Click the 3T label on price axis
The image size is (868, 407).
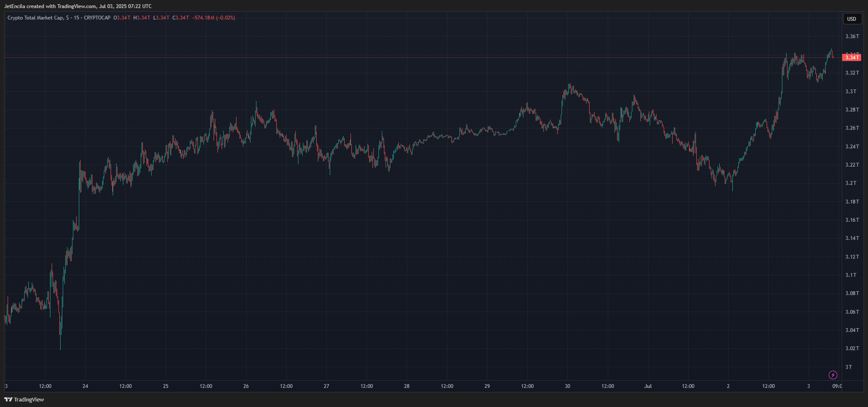[848, 367]
